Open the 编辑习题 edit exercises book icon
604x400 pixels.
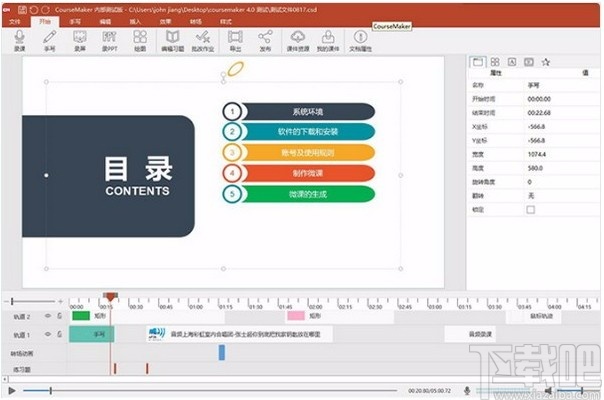pos(172,40)
